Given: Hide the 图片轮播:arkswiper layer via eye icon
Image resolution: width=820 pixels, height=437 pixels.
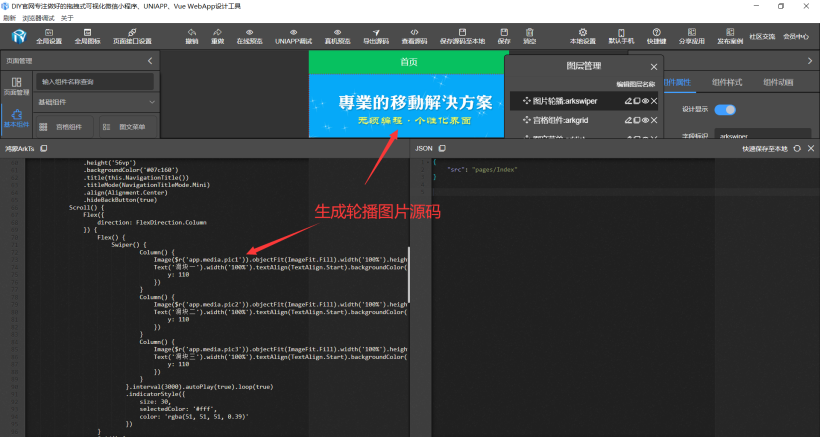Looking at the screenshot, I should (643, 101).
